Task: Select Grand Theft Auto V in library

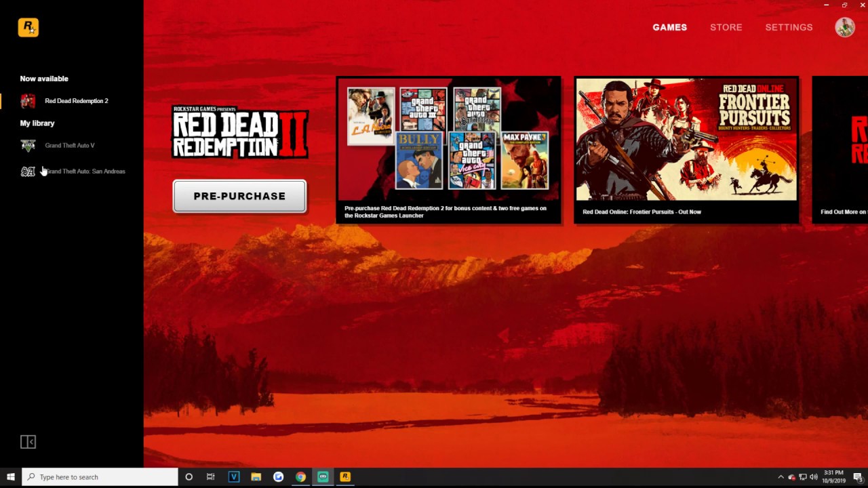Action: point(71,145)
